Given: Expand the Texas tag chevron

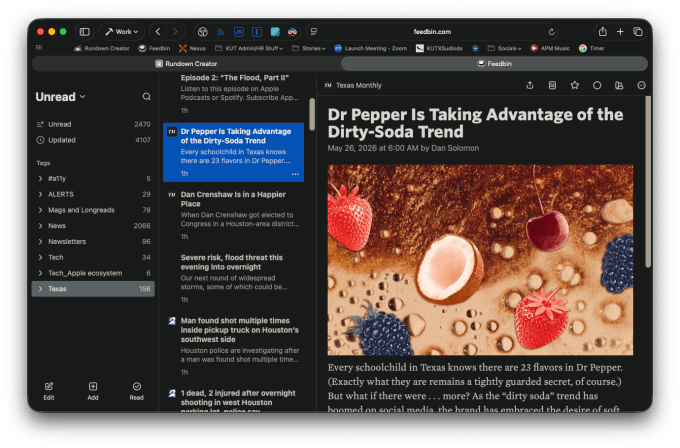Looking at the screenshot, I should (x=40, y=289).
